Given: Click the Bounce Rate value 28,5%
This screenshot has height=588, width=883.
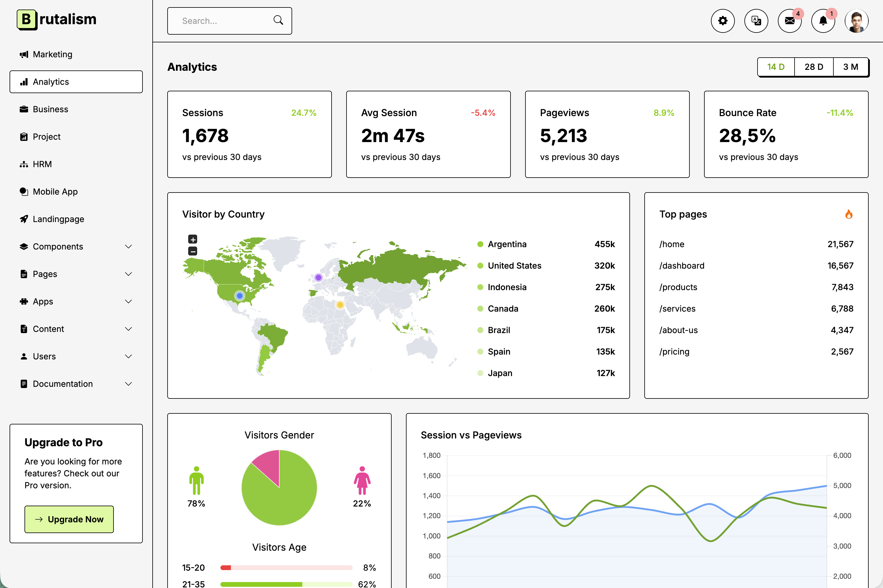Looking at the screenshot, I should point(747,136).
